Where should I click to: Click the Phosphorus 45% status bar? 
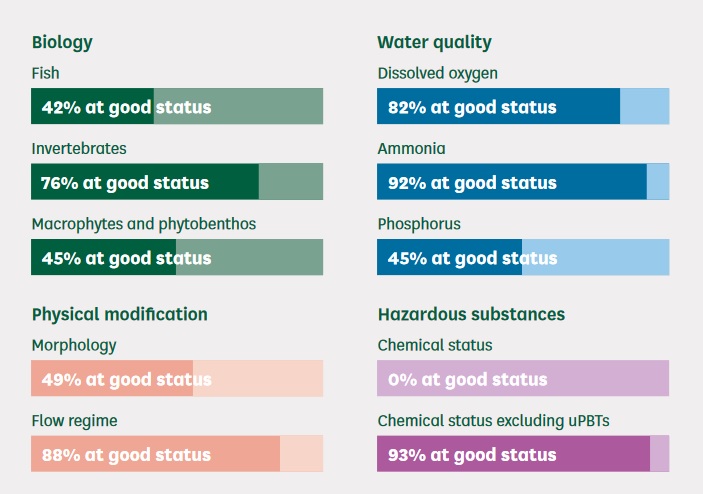click(523, 257)
